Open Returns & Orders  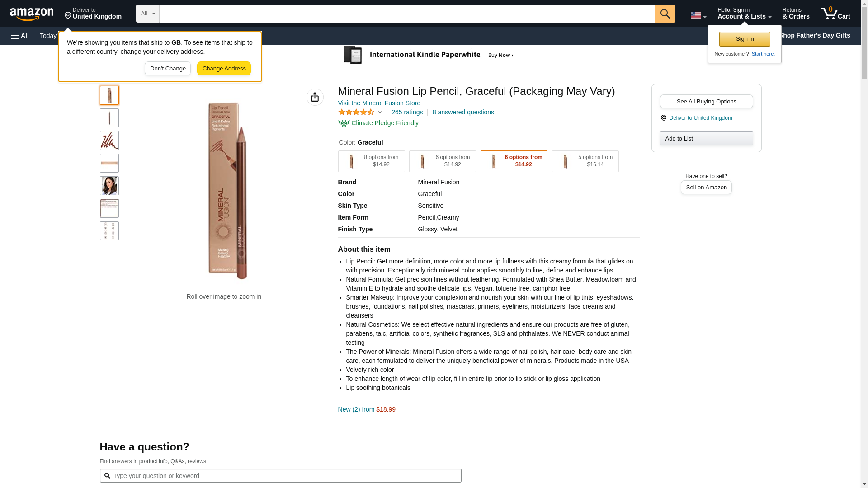[796, 14]
